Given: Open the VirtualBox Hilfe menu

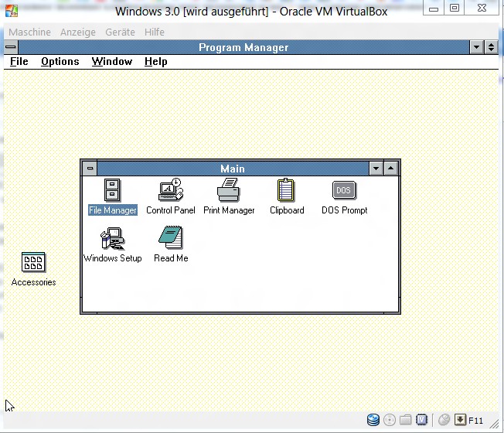Looking at the screenshot, I should click(155, 32).
